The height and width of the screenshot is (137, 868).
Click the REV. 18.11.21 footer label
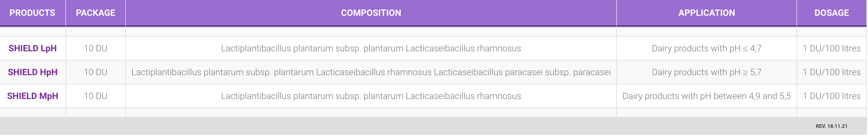coord(832,126)
